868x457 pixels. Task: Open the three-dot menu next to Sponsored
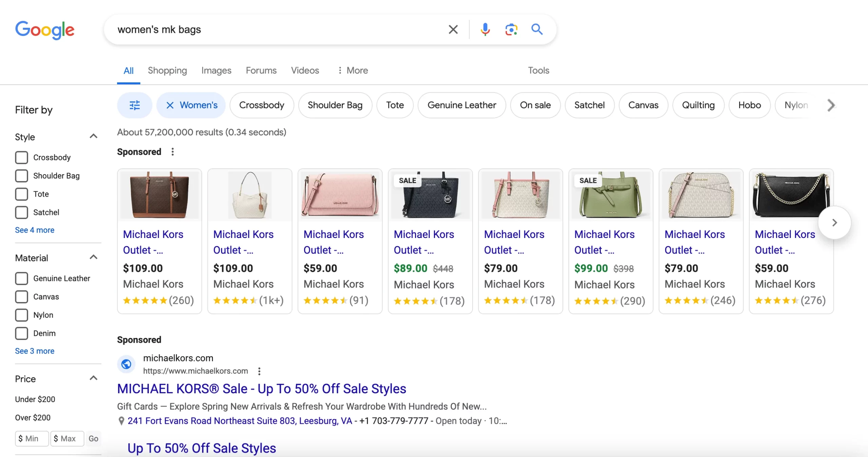(173, 152)
